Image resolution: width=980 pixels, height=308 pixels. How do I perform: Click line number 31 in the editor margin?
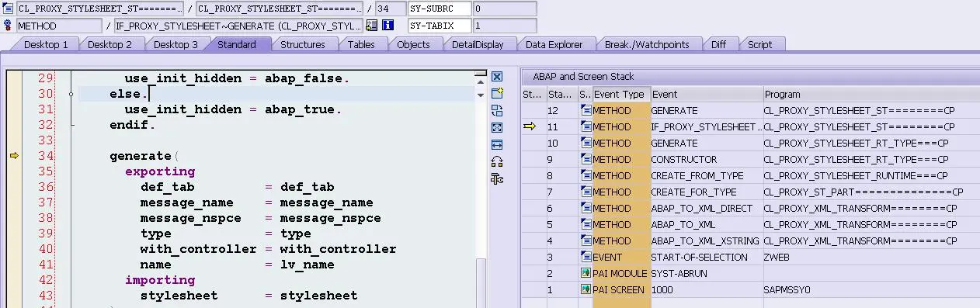[x=45, y=109]
